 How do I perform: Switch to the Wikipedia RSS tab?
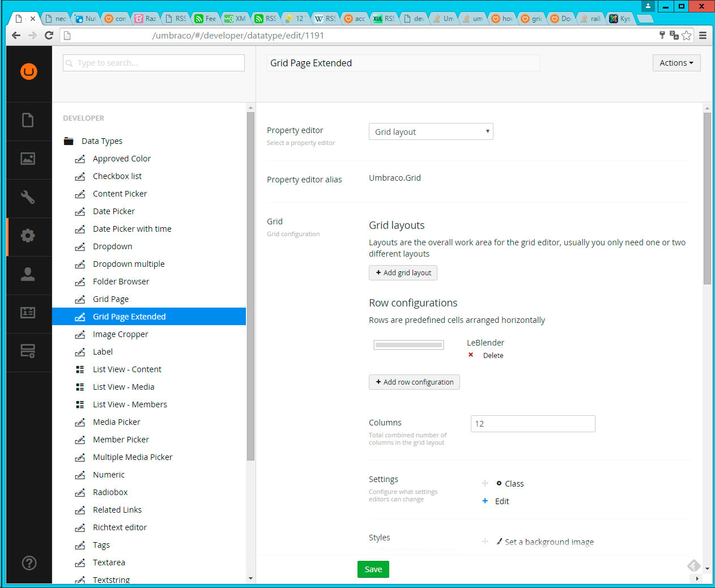[325, 19]
